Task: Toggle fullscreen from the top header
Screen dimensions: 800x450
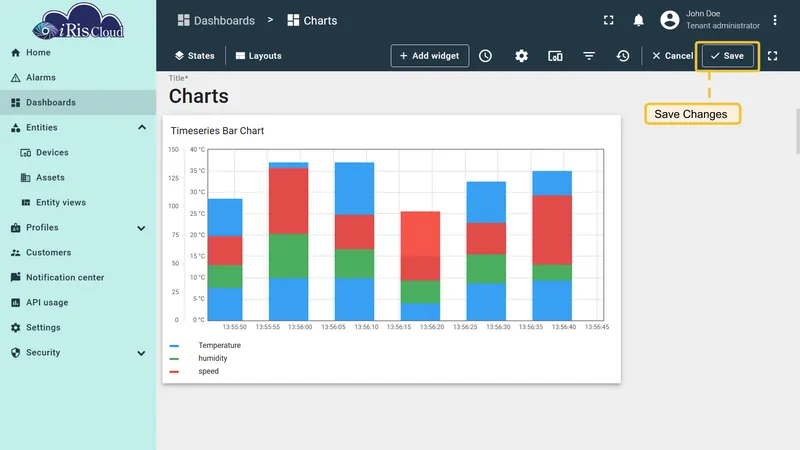Action: tap(609, 20)
